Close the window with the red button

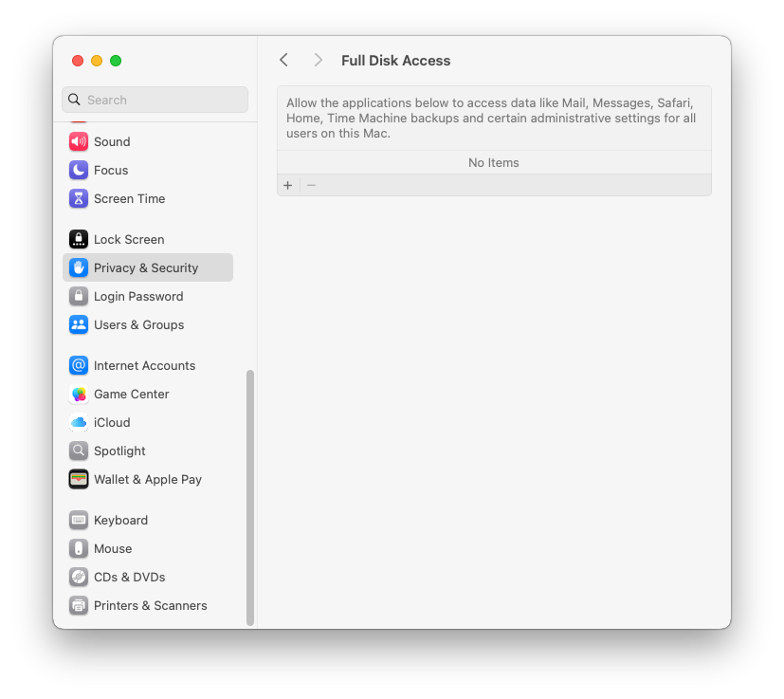point(78,61)
